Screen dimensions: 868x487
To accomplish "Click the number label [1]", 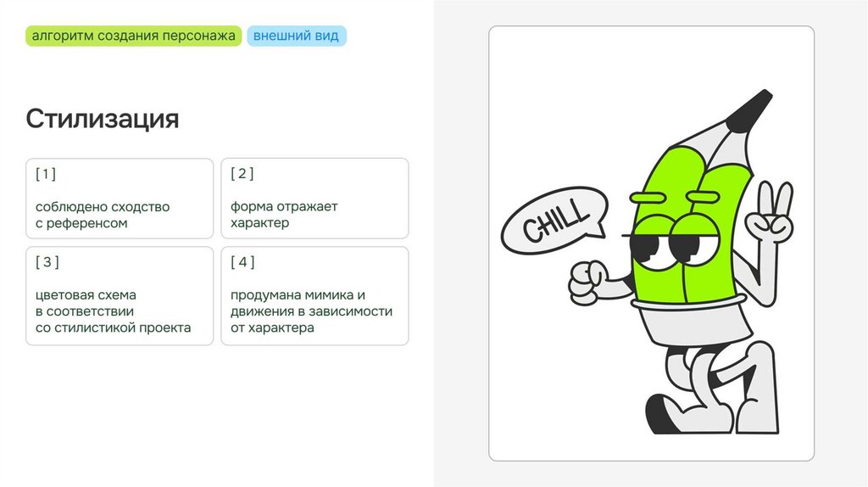I will tap(46, 174).
